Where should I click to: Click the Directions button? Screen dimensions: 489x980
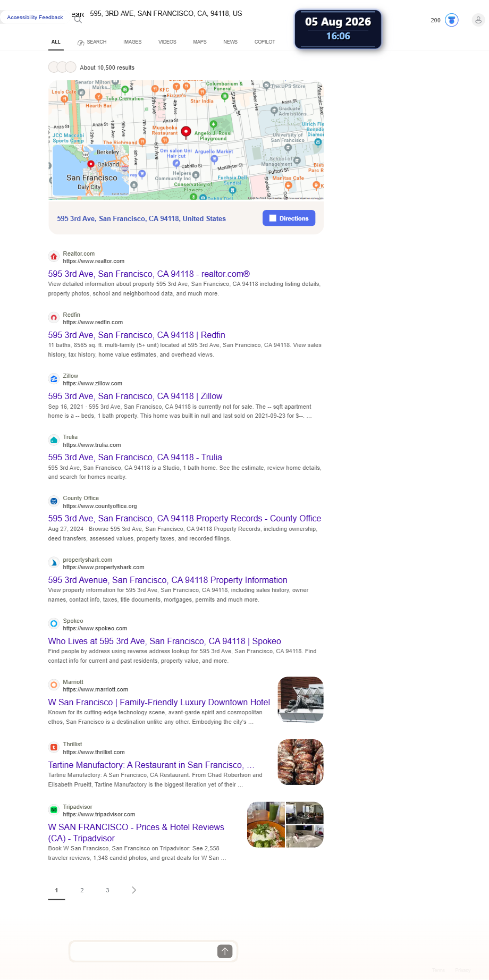tap(289, 218)
